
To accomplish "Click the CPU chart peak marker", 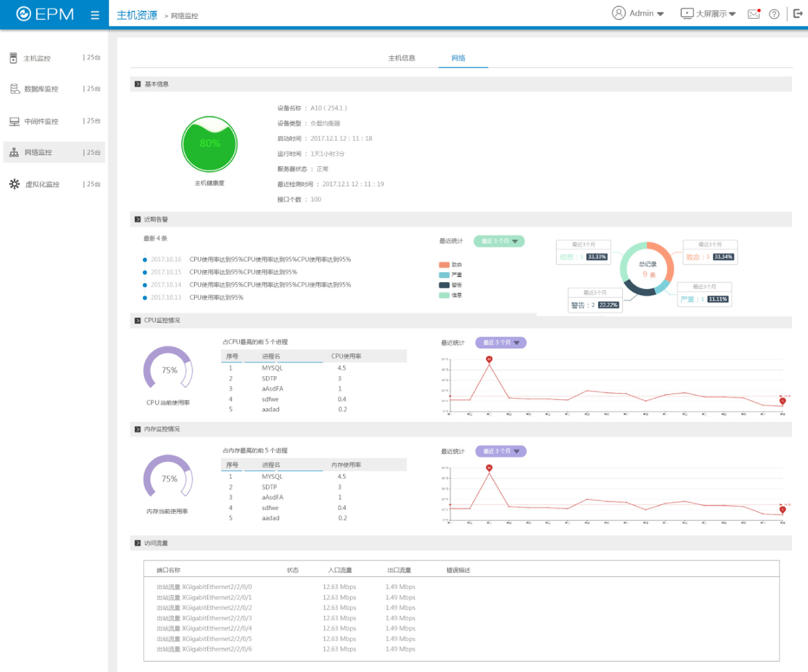I will (x=489, y=359).
